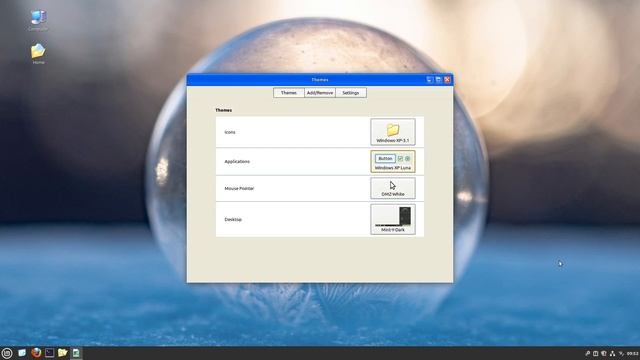Screen dimensions: 640x360
Task: Open the Terminal launcher in taskbar
Action: point(49,353)
